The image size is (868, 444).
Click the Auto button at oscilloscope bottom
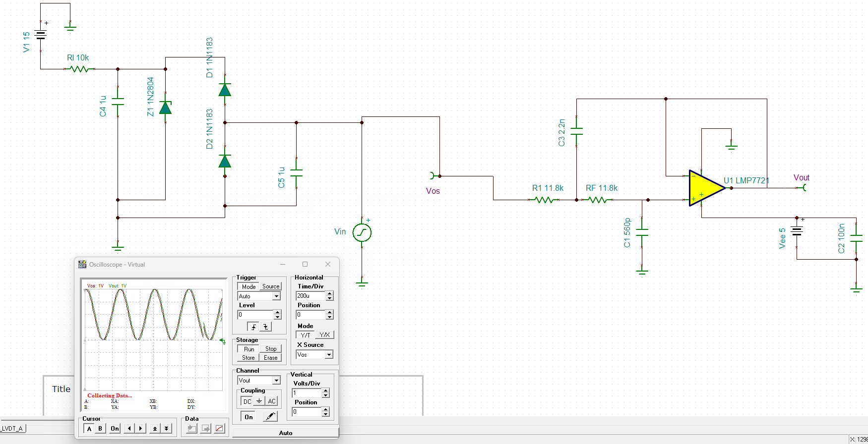[x=286, y=433]
